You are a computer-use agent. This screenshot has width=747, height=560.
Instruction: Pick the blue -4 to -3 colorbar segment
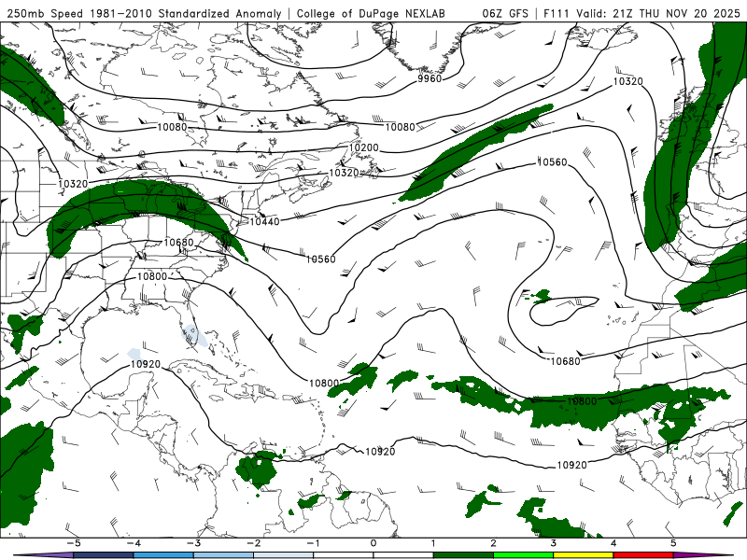point(163,555)
